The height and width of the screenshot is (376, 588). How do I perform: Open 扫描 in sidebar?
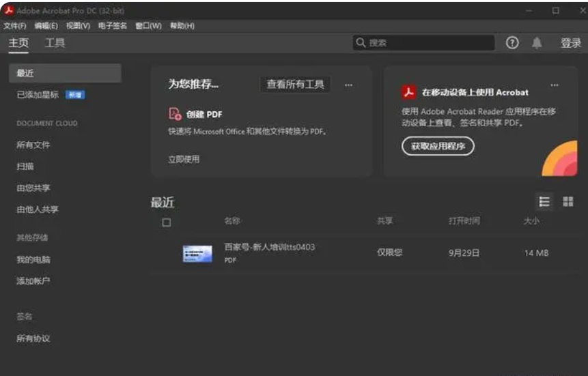[x=25, y=166]
